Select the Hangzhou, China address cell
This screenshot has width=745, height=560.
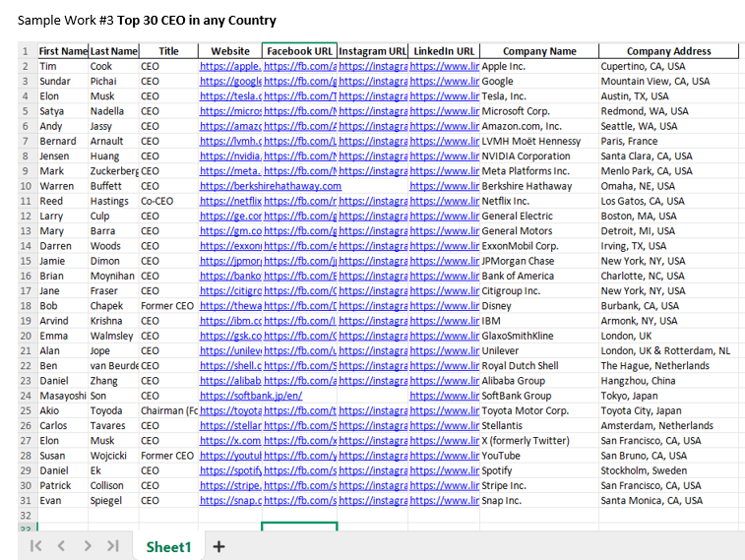pyautogui.click(x=668, y=381)
